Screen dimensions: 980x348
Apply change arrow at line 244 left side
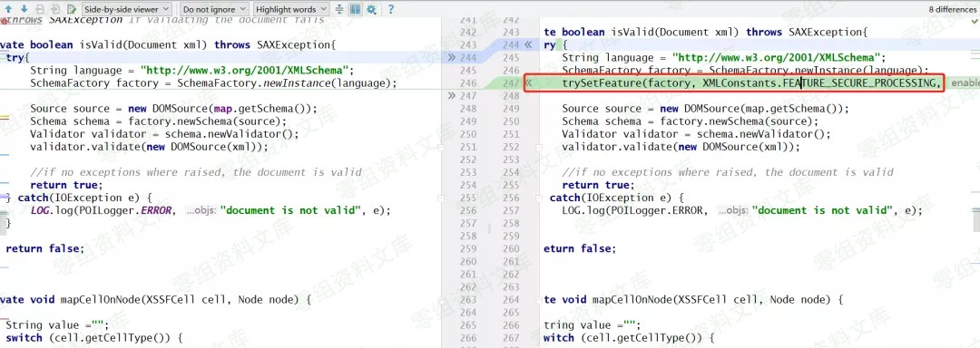[452, 57]
